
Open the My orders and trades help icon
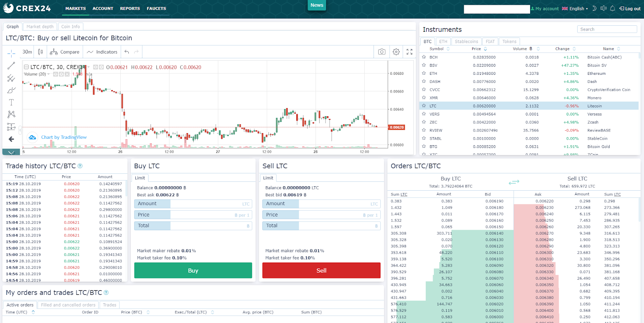pos(106,292)
